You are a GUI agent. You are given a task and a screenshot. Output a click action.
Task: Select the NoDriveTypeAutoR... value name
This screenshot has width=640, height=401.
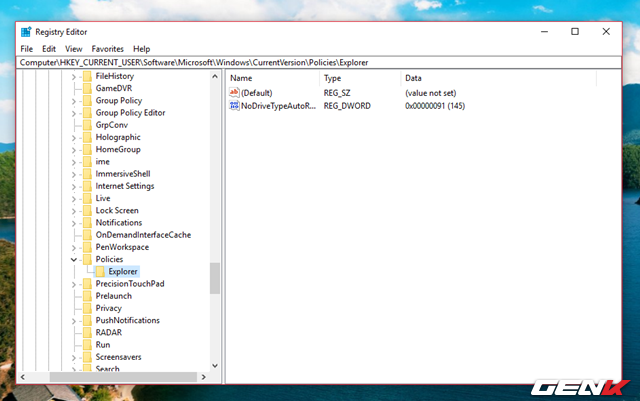(x=278, y=106)
